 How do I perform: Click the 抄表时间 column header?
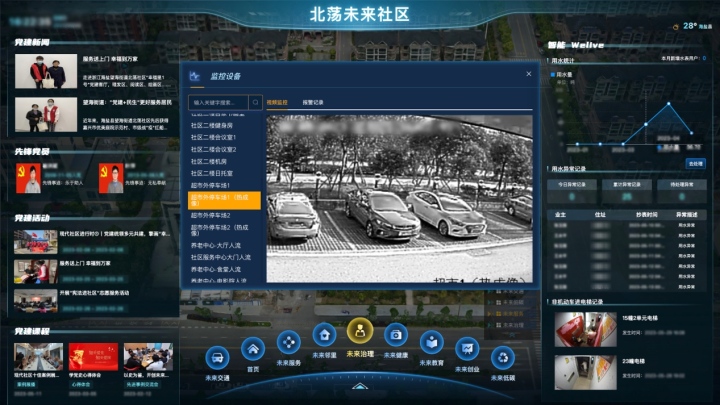(647, 214)
